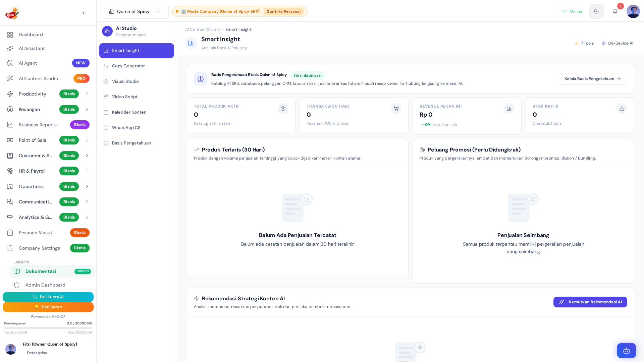The image size is (644, 362).
Task: Click the Quinn of Spicy logo
Action: point(12,13)
